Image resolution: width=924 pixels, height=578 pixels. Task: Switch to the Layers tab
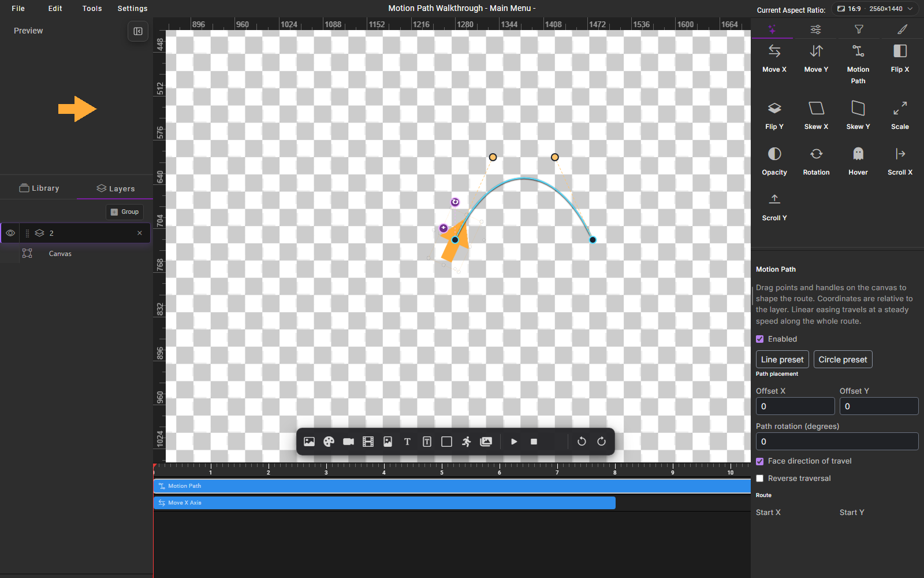[115, 188]
